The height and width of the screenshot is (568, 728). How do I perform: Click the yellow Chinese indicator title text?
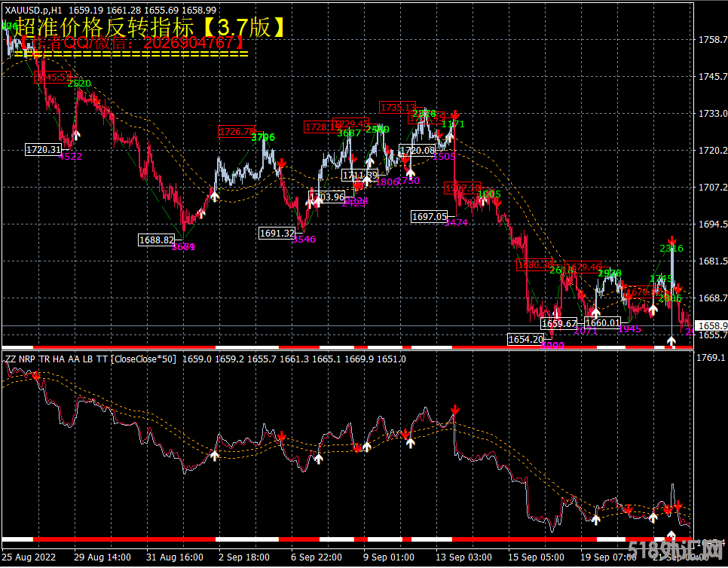[x=151, y=27]
